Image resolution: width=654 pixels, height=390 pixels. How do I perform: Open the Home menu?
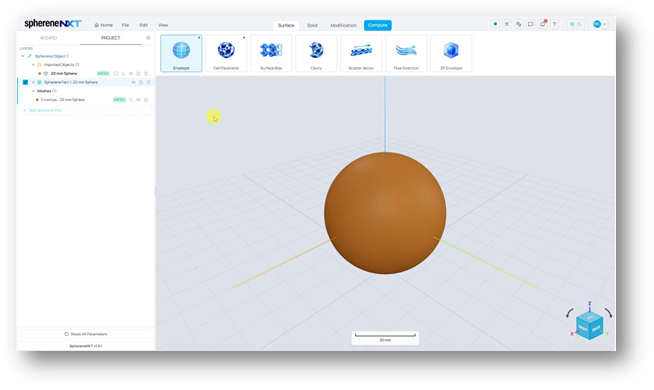pyautogui.click(x=103, y=25)
